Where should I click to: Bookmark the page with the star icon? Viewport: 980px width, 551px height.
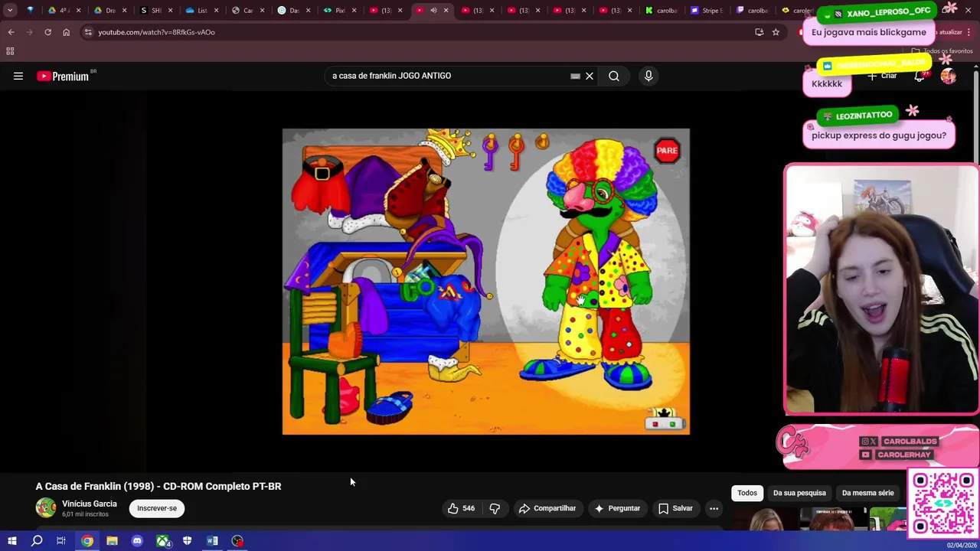pyautogui.click(x=776, y=32)
